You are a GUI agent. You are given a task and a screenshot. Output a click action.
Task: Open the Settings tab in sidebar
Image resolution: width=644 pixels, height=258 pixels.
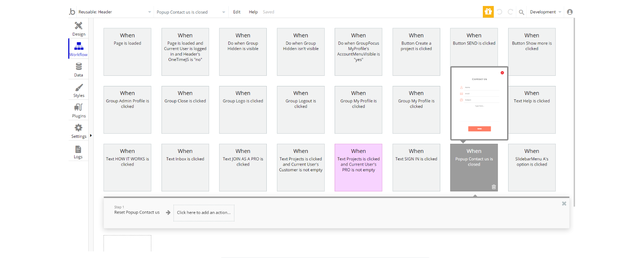78,131
